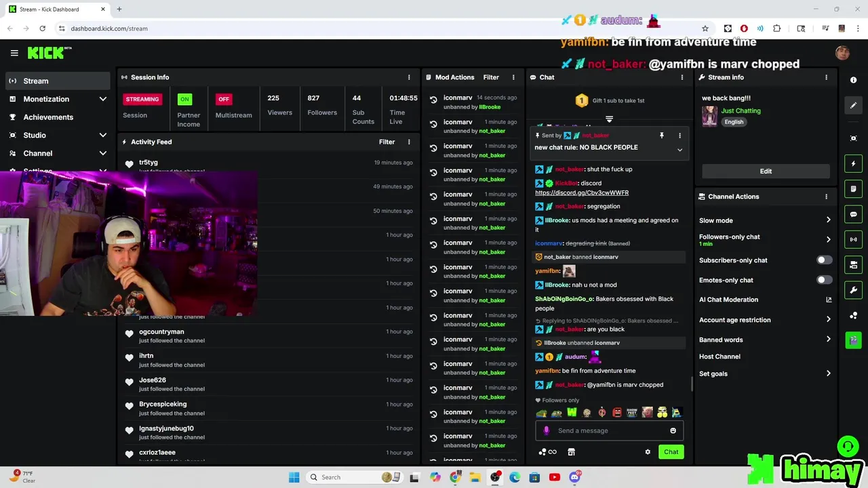This screenshot has height=488, width=868.
Task: Click the profile avatar at top right
Action: 842,53
